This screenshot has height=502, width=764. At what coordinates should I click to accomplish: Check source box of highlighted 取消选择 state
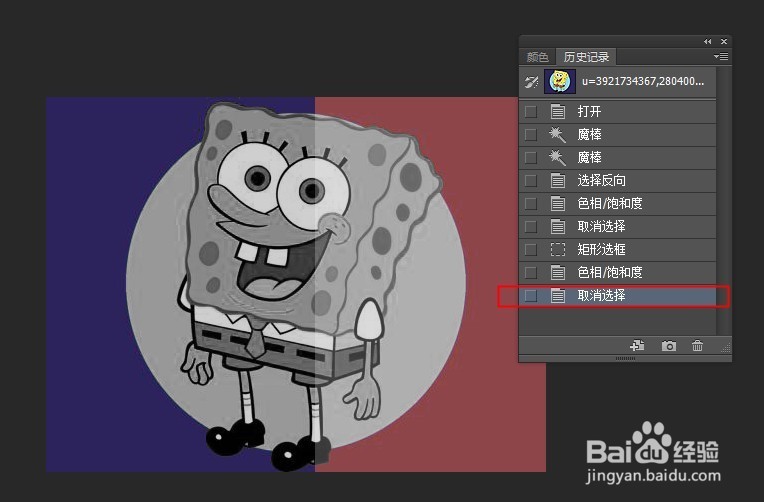[x=531, y=295]
